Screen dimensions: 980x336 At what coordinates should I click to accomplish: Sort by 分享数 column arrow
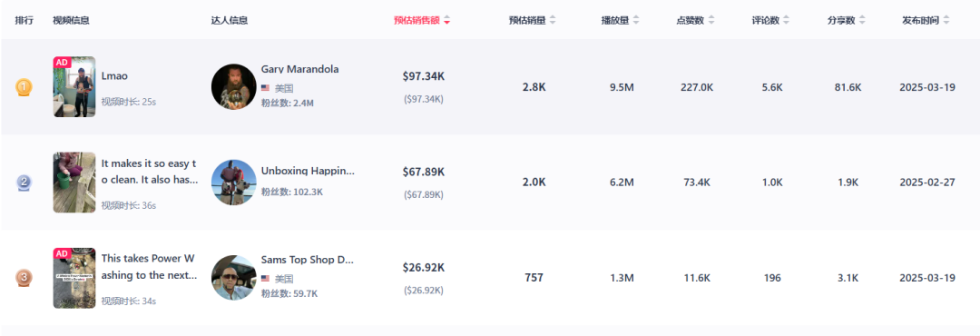tap(862, 21)
